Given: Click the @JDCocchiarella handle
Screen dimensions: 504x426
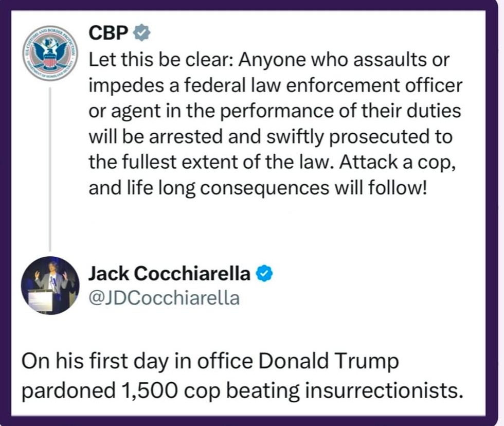Looking at the screenshot, I should (x=164, y=298).
